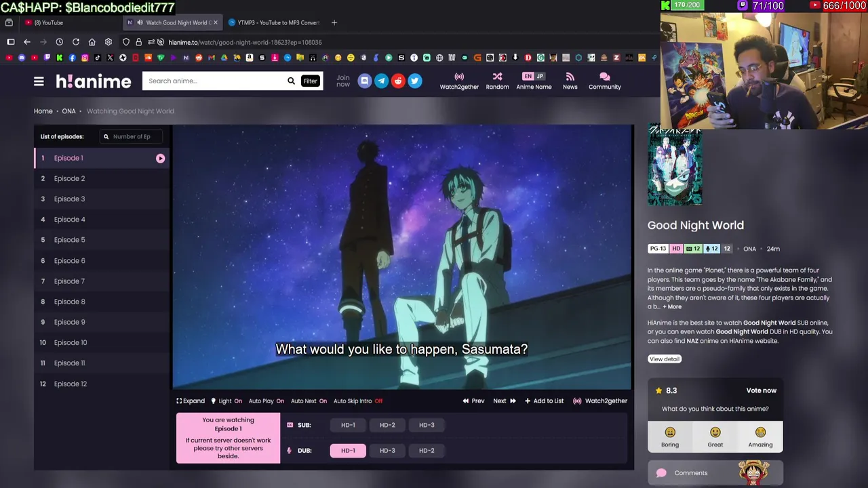Click the shield tracking protection icon
This screenshot has width=868, height=488.
(x=126, y=42)
